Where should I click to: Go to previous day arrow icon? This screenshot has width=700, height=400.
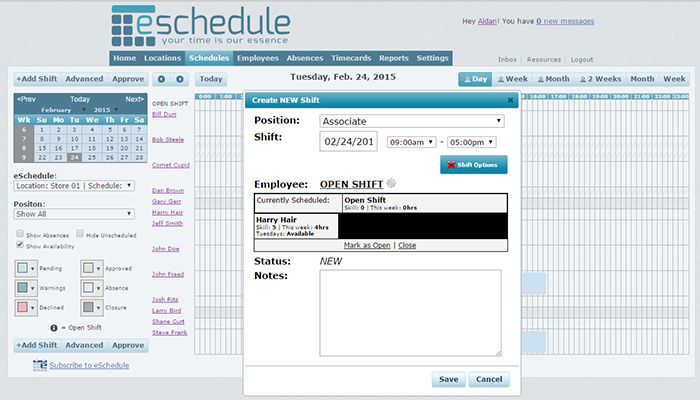[161, 79]
